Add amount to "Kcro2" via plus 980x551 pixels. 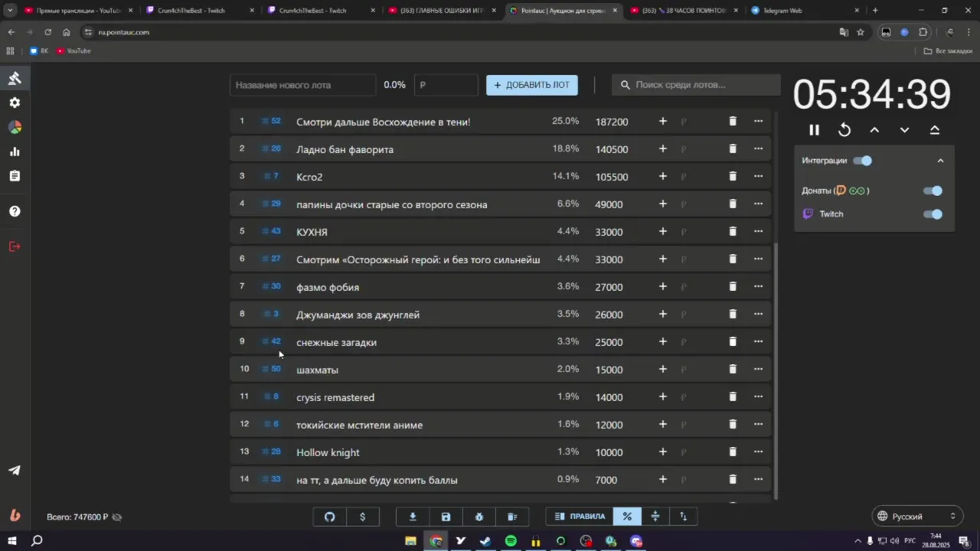pos(663,176)
